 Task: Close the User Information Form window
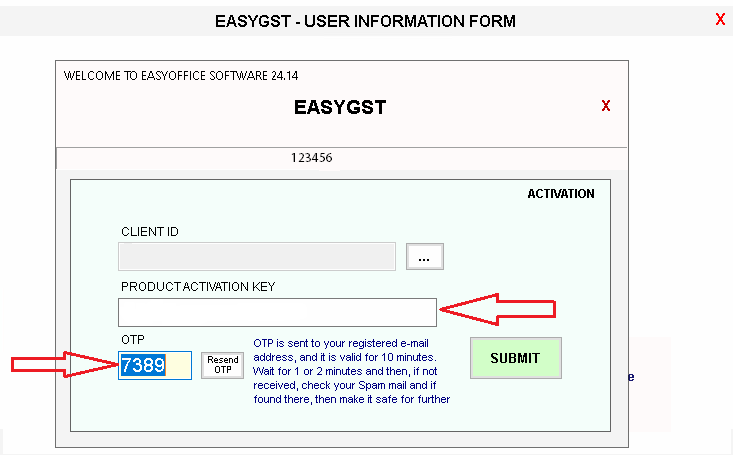tap(720, 19)
